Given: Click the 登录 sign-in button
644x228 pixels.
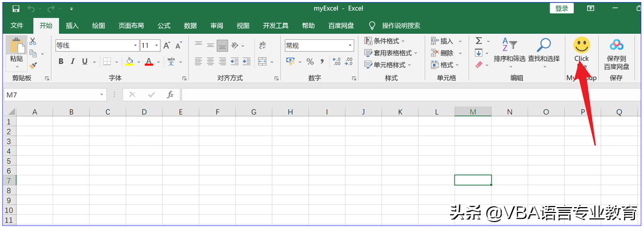Looking at the screenshot, I should pos(562,9).
